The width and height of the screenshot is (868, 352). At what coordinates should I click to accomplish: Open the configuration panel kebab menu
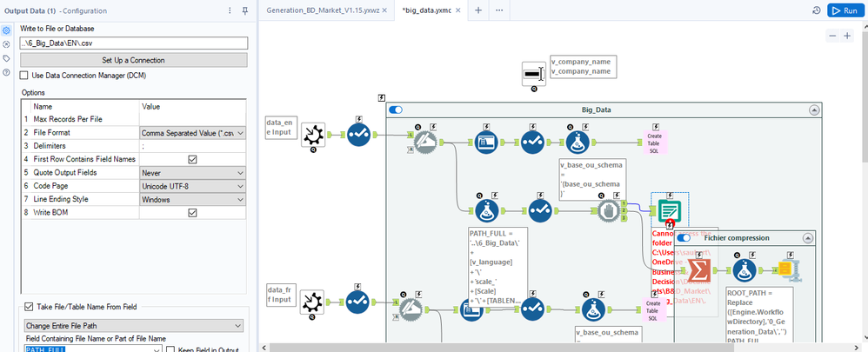coord(230,10)
